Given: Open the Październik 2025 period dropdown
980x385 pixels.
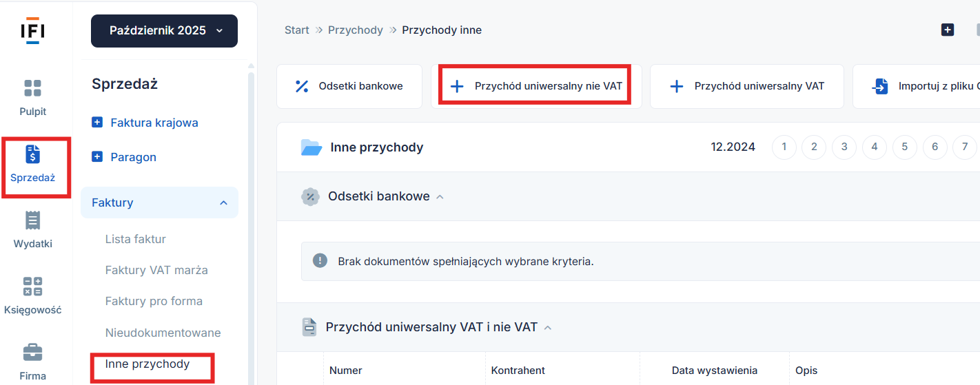Looking at the screenshot, I should pyautogui.click(x=164, y=31).
